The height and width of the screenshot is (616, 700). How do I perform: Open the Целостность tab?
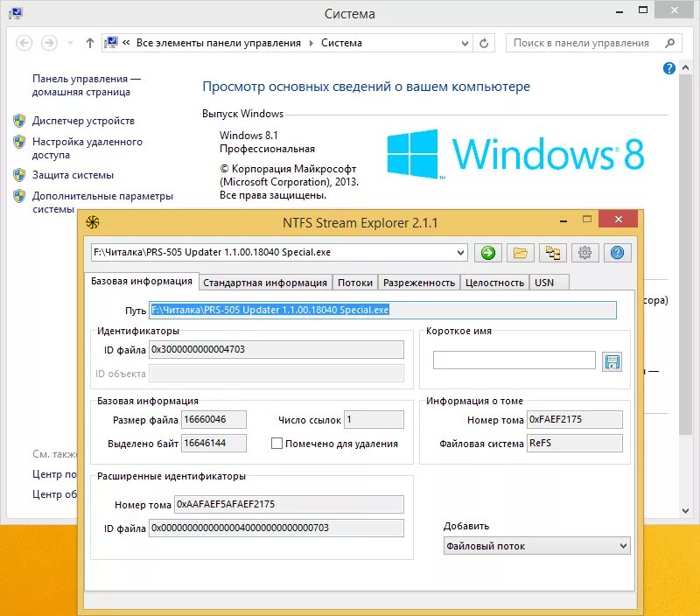click(x=494, y=283)
